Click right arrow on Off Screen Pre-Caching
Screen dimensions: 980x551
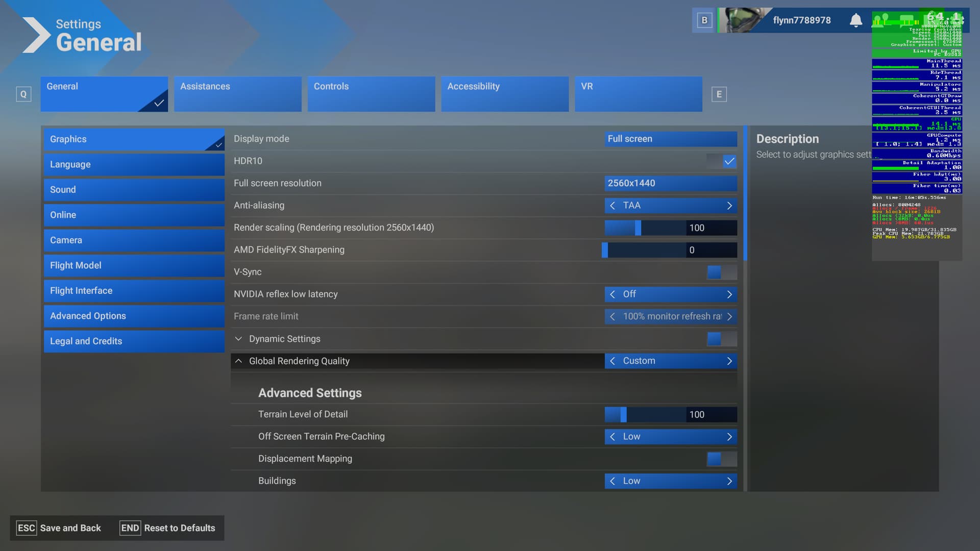click(x=729, y=437)
